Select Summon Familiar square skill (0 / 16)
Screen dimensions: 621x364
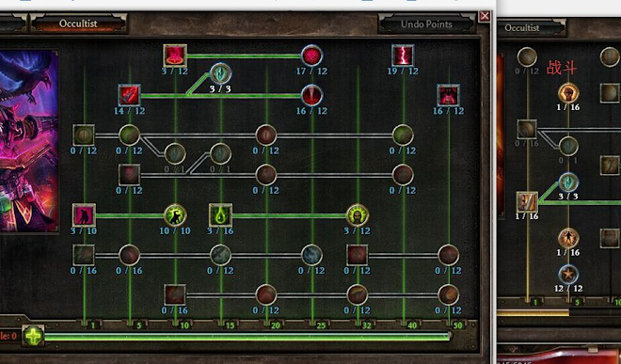point(84,255)
